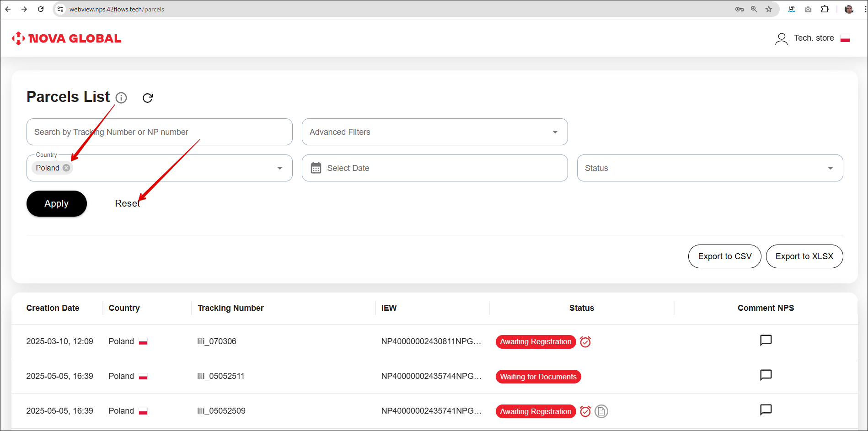Sort by the Creation Date column header

coord(53,308)
